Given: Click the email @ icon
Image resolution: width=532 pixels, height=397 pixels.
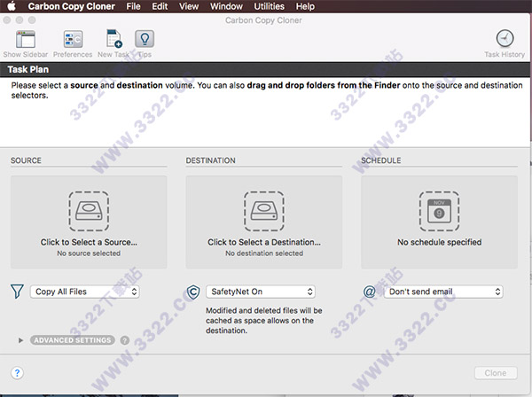Looking at the screenshot, I should click(x=369, y=292).
